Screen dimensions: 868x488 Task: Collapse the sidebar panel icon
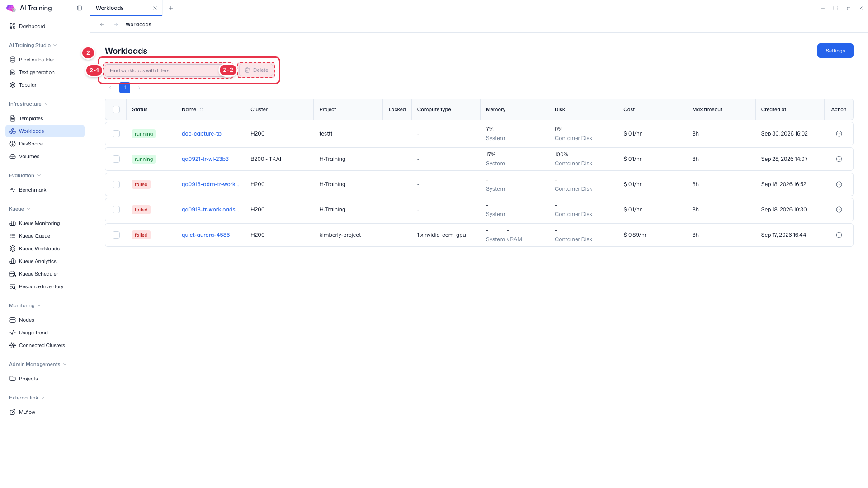(80, 8)
